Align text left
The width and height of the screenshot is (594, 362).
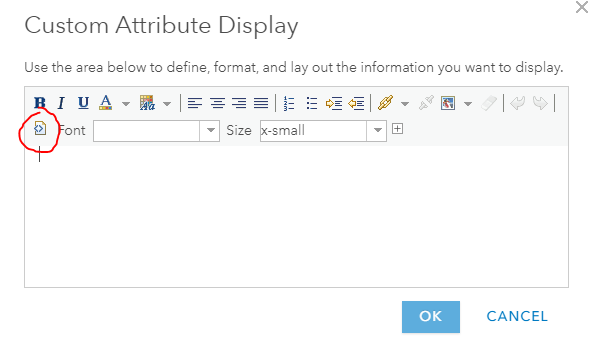click(195, 103)
